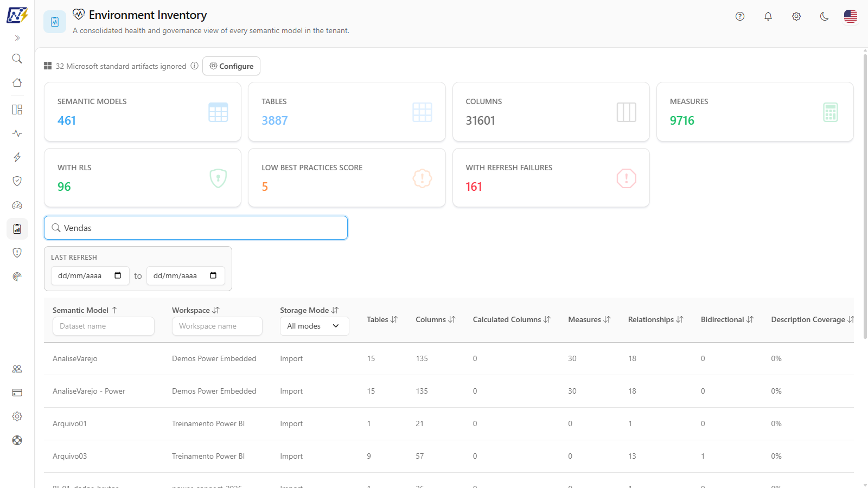This screenshot has width=868, height=488.
Task: Select the Low Best Practices Score card
Action: point(347,178)
